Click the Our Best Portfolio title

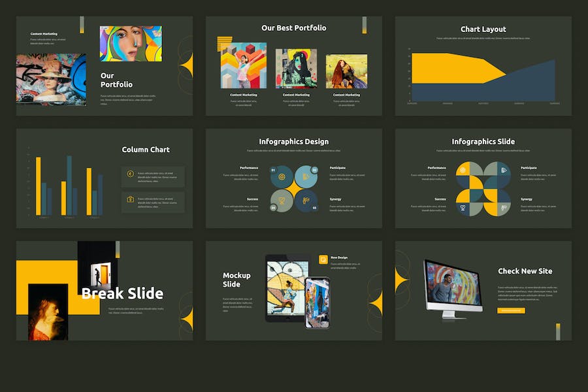click(x=293, y=28)
